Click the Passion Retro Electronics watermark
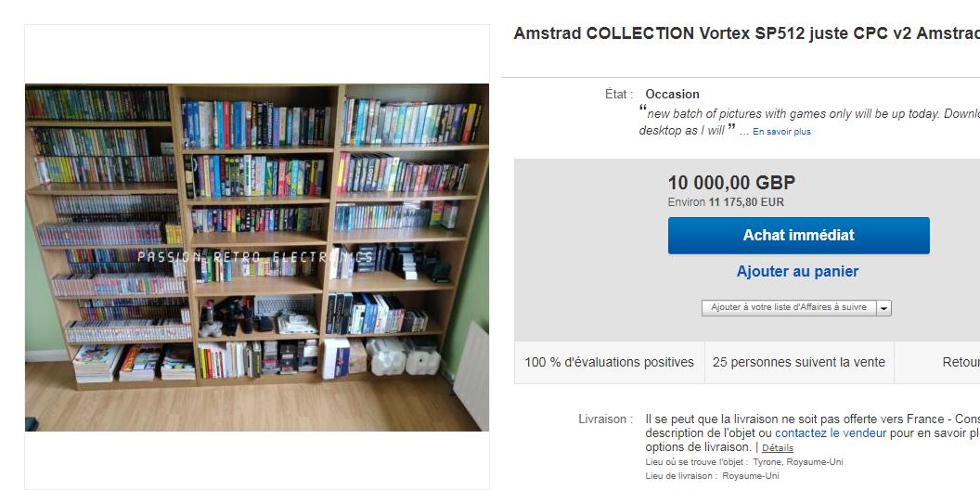 coord(255,257)
